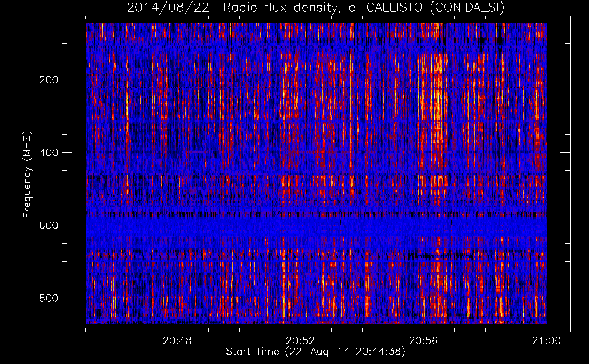Click the 800 frequency tick label

(x=49, y=298)
